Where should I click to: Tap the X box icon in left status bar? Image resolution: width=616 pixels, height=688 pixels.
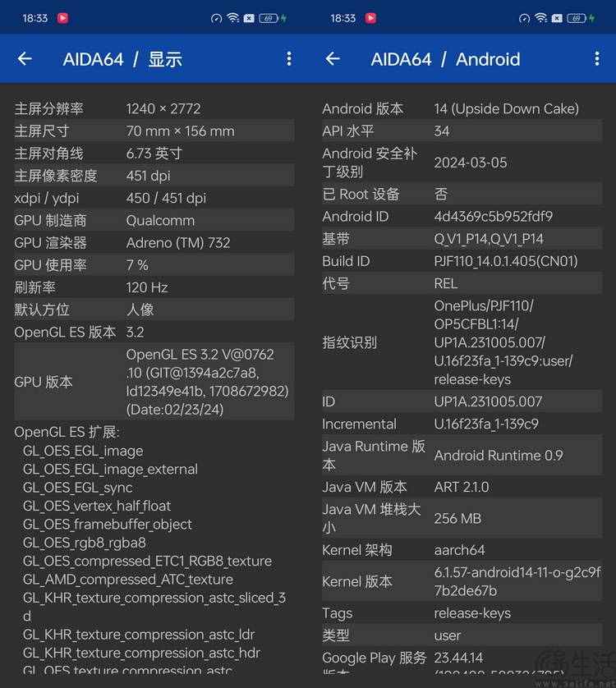[x=249, y=18]
